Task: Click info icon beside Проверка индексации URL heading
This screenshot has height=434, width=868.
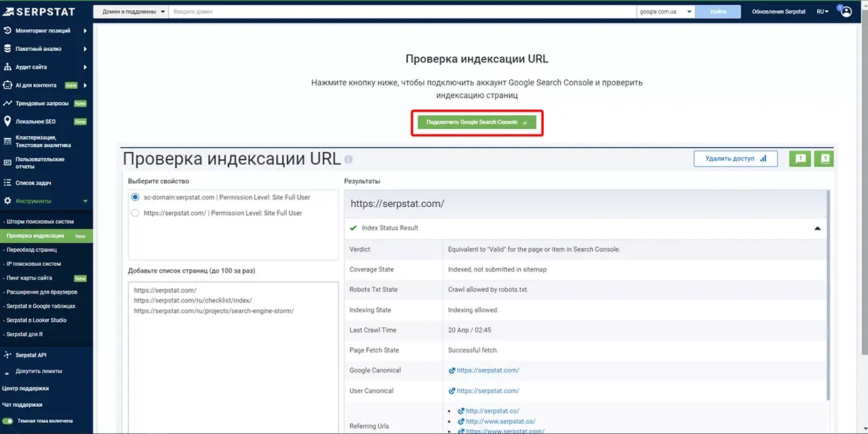Action: [349, 159]
